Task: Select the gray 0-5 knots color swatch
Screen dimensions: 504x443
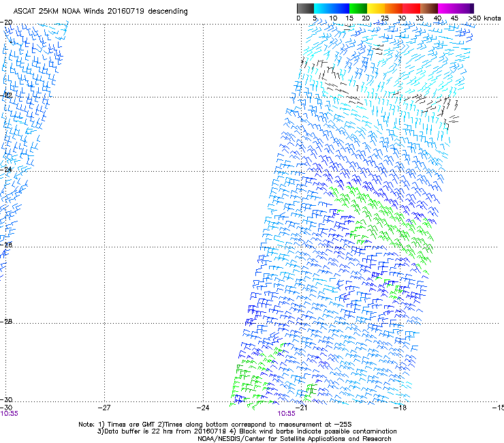Action: [x=305, y=8]
